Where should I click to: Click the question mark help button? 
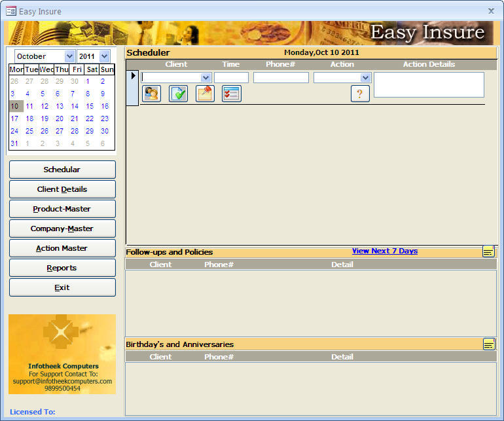click(360, 94)
